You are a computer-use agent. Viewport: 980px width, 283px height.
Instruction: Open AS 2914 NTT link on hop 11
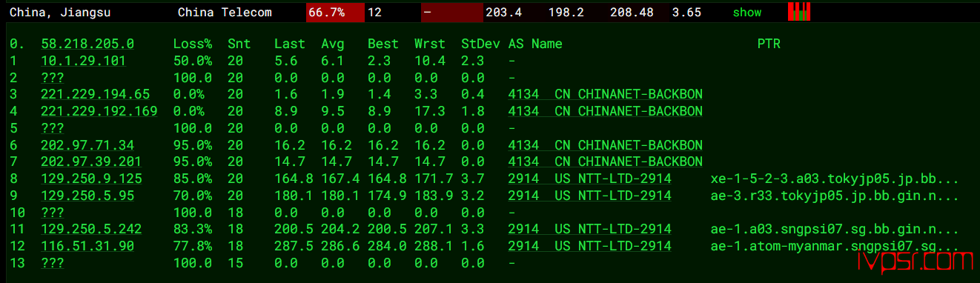[589, 229]
